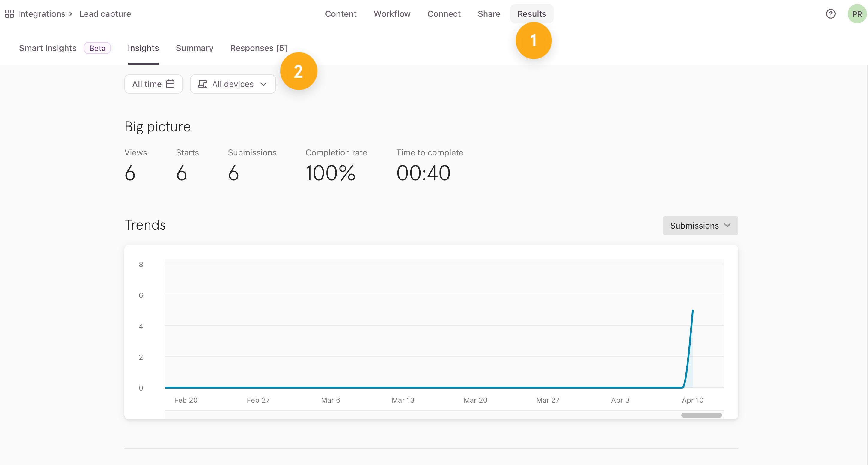Go back to the Integrations workspace
Viewport: 868px width, 465px height.
tap(41, 14)
